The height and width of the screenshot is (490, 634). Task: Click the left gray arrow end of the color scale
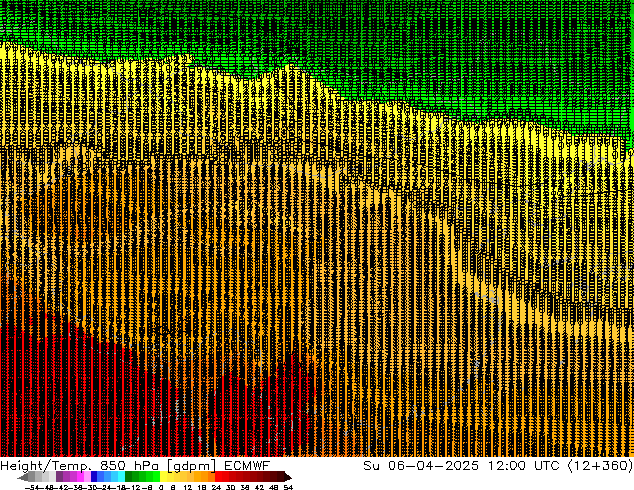click(x=23, y=477)
